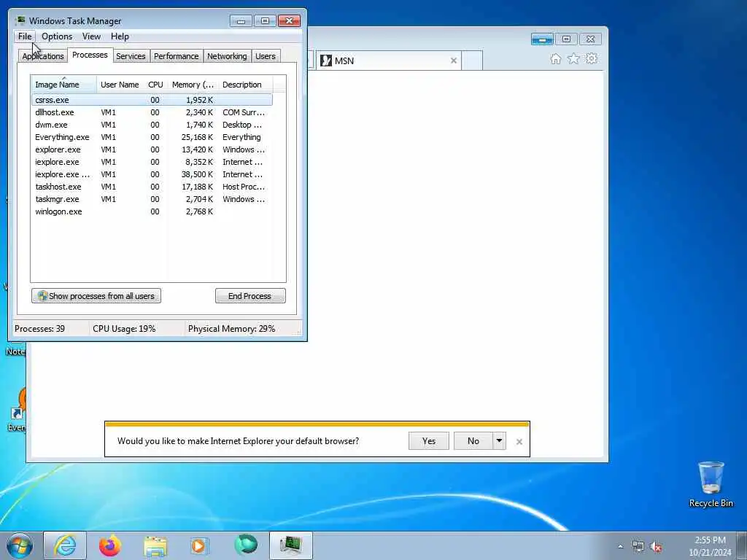This screenshot has width=747, height=560.
Task: Dismiss the default browser notification bar
Action: [519, 442]
